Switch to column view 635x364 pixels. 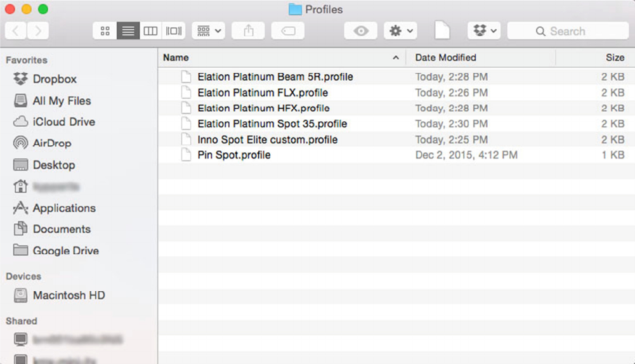click(x=150, y=31)
